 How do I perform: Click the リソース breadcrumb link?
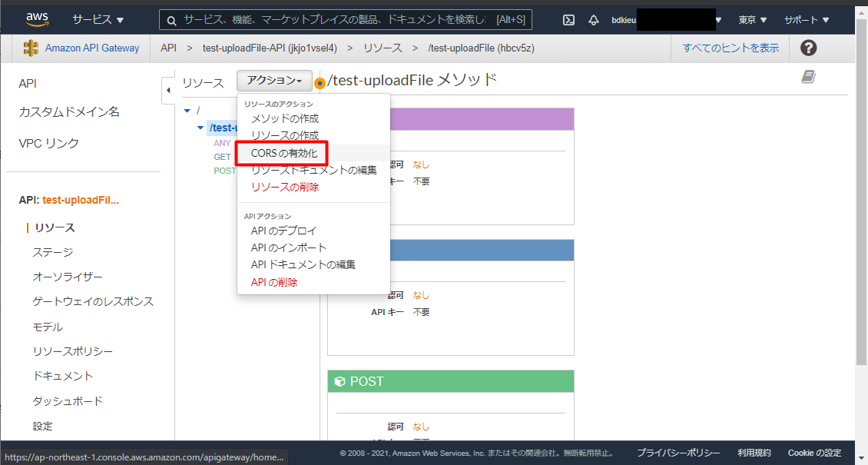point(383,48)
